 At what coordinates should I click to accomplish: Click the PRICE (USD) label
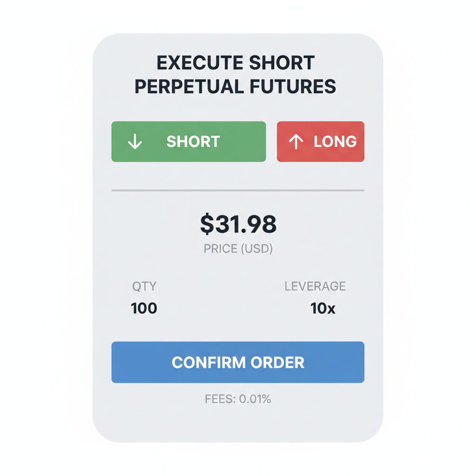[x=238, y=249]
